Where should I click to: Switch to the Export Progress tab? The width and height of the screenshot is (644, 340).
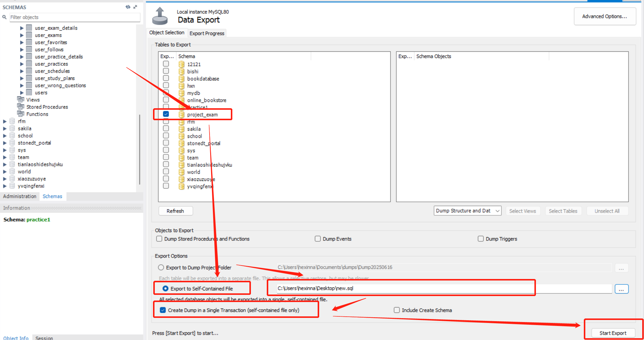point(207,33)
